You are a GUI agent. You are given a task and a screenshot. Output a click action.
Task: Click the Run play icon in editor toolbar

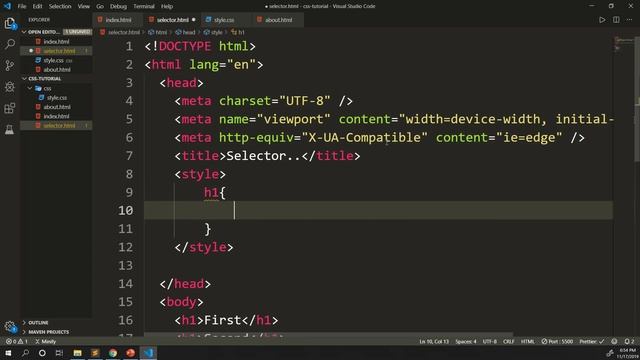pyautogui.click(x=602, y=20)
